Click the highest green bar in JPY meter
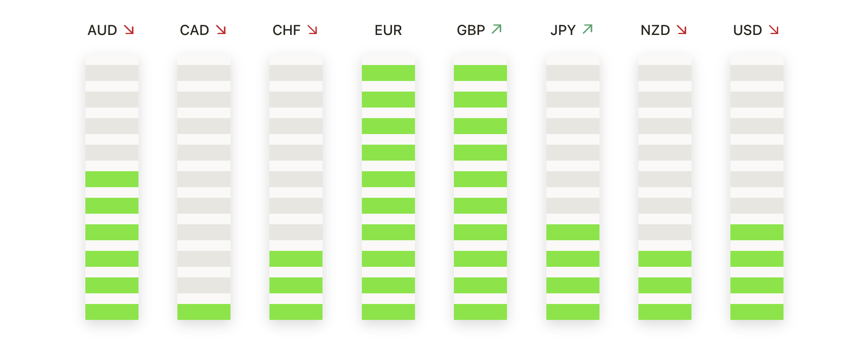The height and width of the screenshot is (346, 868). click(x=572, y=232)
